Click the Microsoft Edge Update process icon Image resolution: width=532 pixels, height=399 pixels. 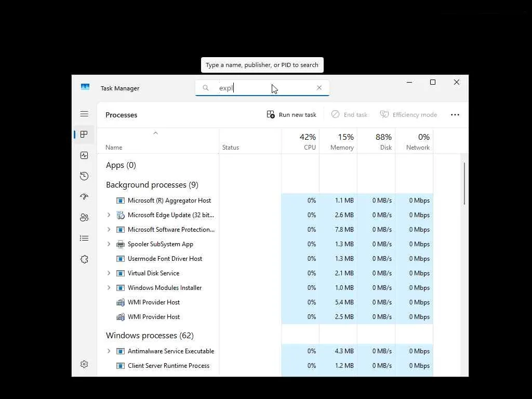(121, 215)
